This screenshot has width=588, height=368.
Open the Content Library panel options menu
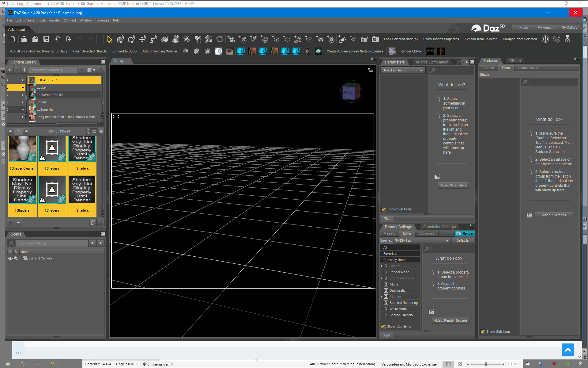[x=103, y=62]
